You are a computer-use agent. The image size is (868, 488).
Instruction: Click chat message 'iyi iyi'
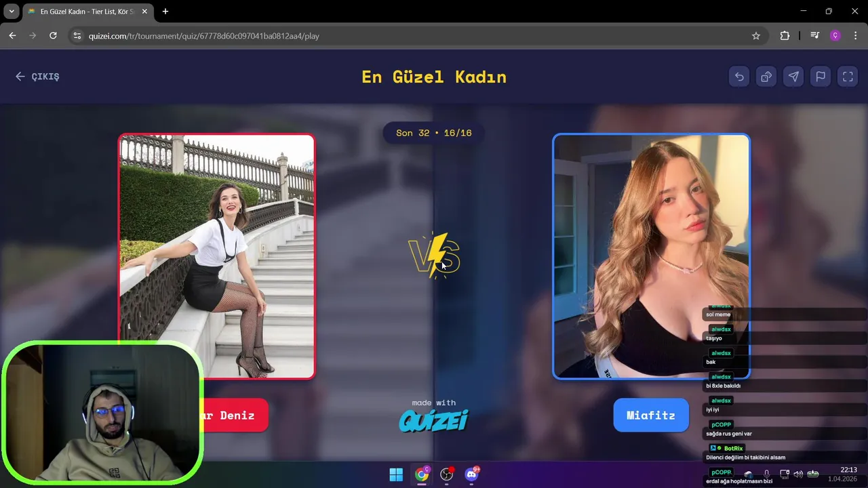[x=713, y=409]
